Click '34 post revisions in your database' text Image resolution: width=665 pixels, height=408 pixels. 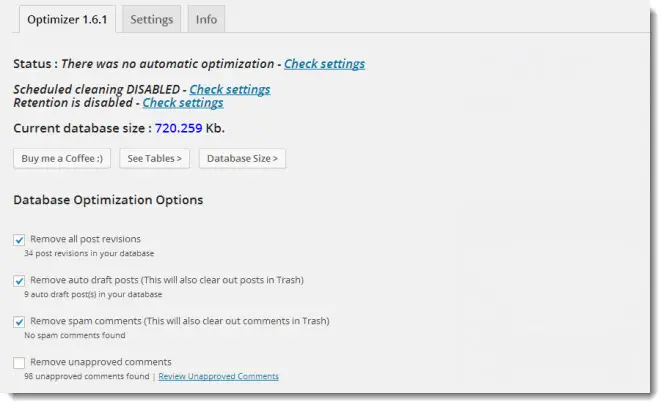point(89,253)
